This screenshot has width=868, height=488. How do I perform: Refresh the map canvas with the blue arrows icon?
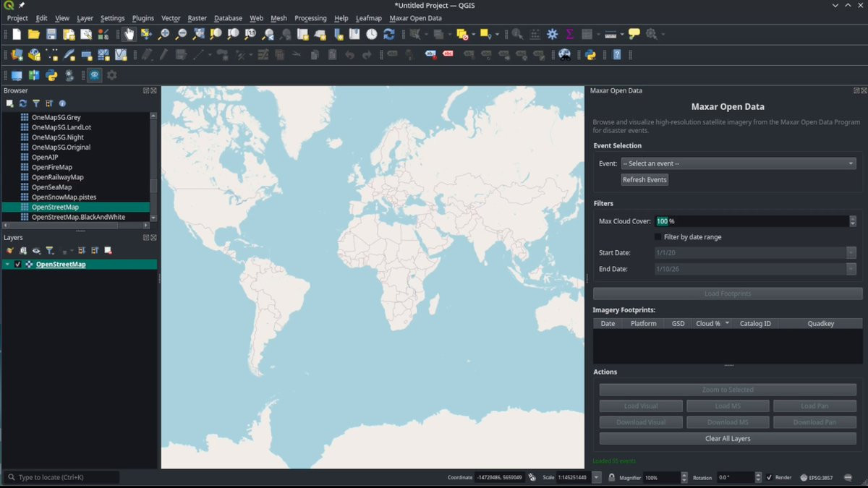(389, 34)
